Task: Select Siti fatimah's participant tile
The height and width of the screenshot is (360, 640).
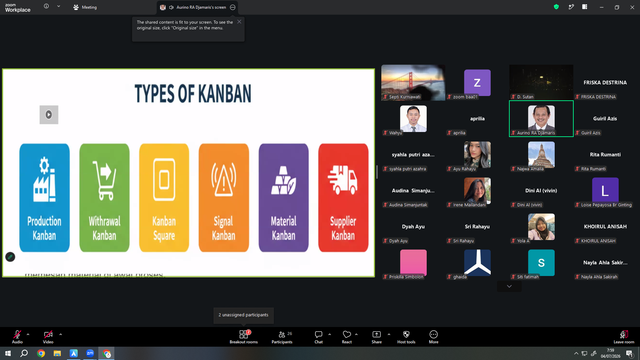Action: click(541, 263)
